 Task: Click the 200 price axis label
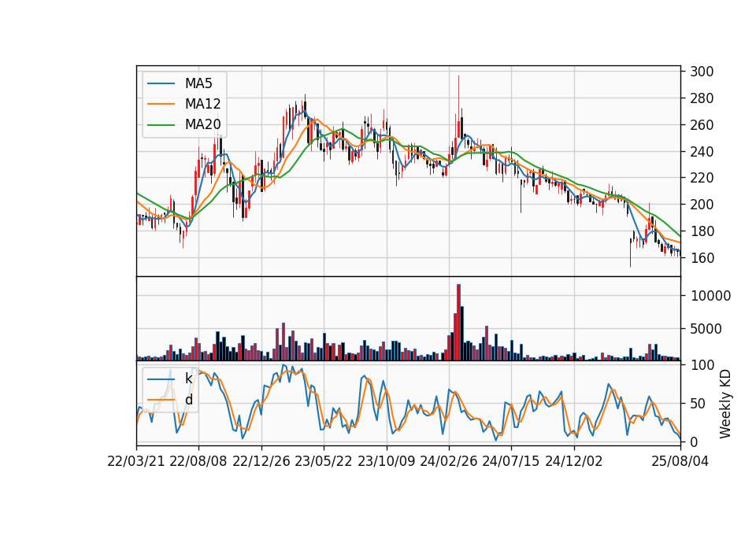click(x=702, y=205)
